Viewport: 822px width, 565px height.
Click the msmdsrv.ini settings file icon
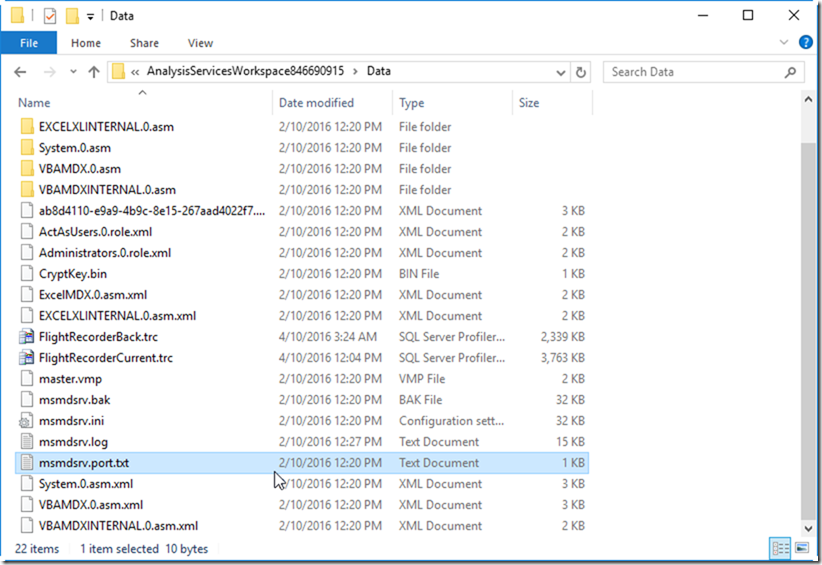[26, 420]
